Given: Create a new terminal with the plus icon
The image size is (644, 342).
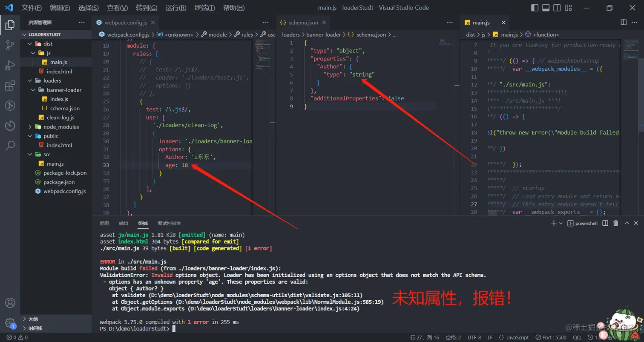Looking at the screenshot, I should (x=554, y=223).
